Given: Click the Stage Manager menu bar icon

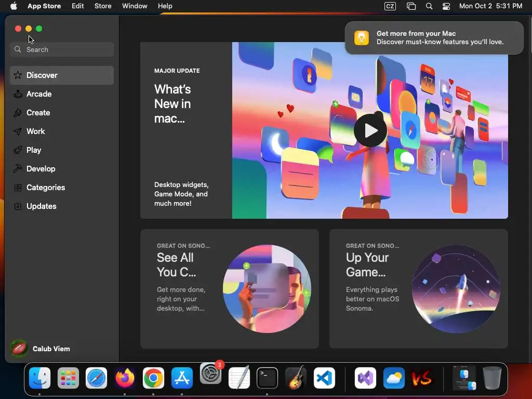Looking at the screenshot, I should pos(411,6).
